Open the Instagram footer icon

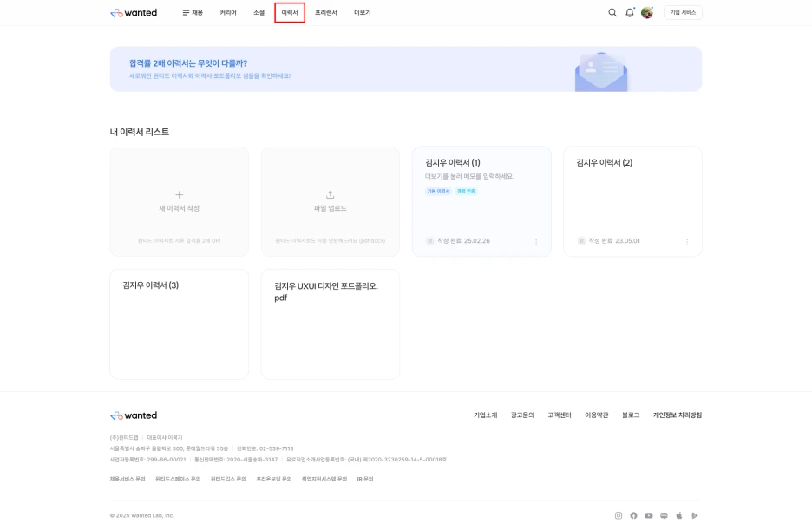[619, 515]
